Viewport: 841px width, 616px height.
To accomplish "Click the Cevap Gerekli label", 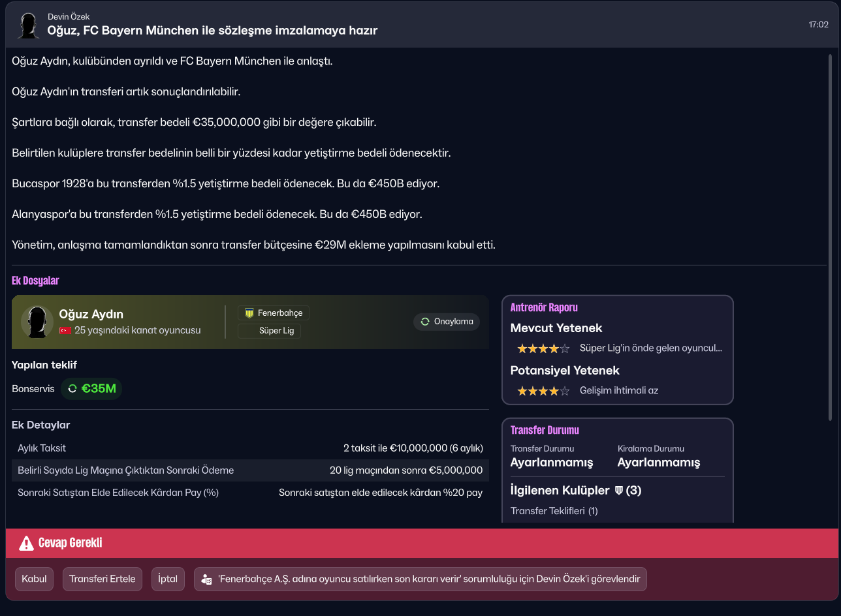I will [x=71, y=543].
